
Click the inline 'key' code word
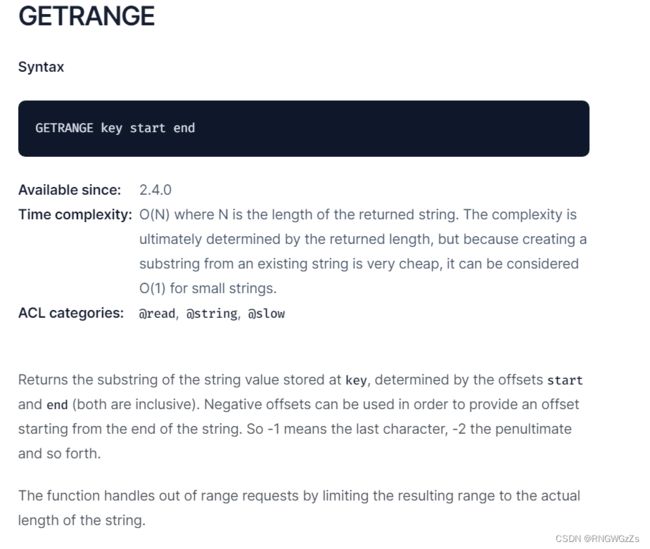[x=356, y=380]
